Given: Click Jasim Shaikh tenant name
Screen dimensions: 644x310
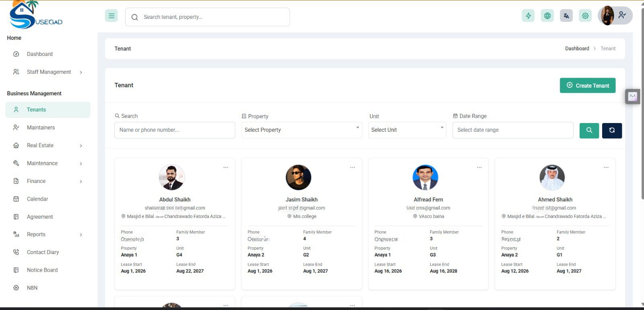Looking at the screenshot, I should pyautogui.click(x=301, y=199).
